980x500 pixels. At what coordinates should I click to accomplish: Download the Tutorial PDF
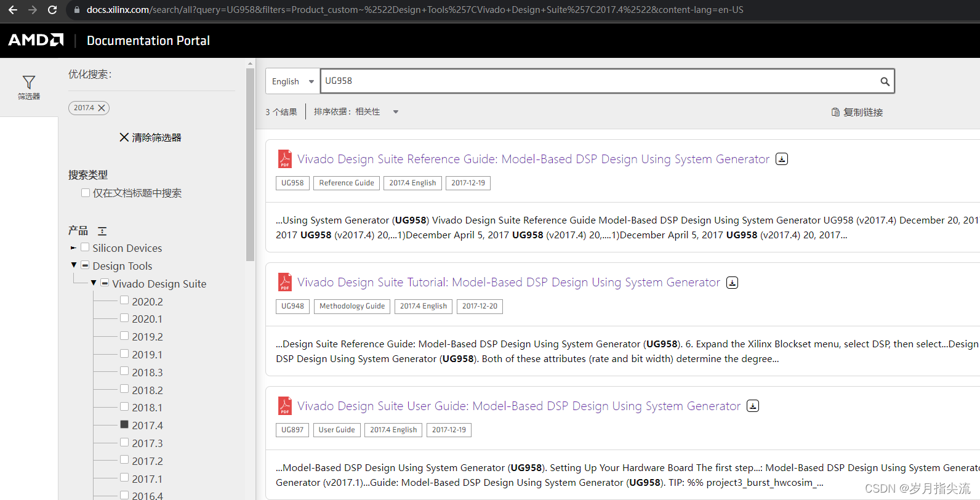732,283
